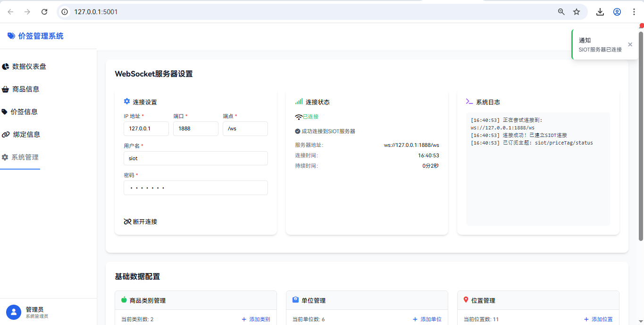The image size is (644, 325).
Task: Dismiss the SIOT connected notification
Action: (x=630, y=44)
